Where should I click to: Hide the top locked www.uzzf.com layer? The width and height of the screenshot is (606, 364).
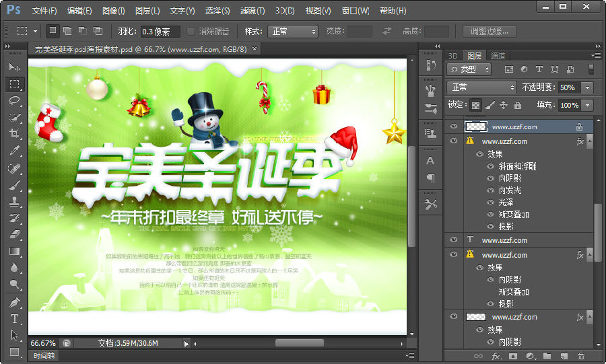(453, 126)
